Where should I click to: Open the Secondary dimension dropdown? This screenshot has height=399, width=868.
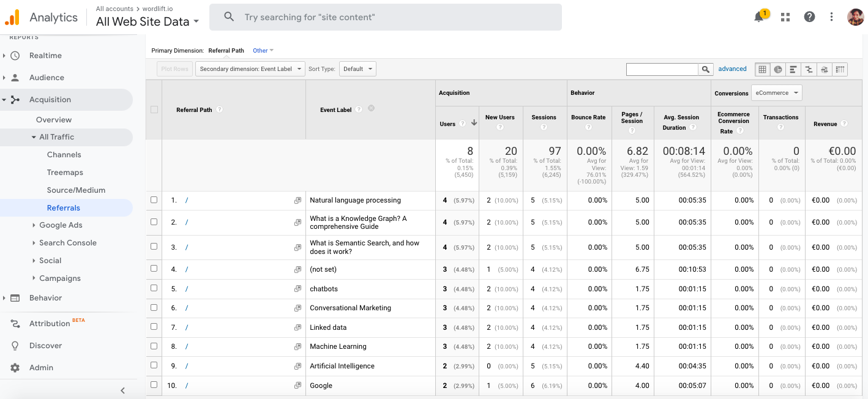click(250, 69)
